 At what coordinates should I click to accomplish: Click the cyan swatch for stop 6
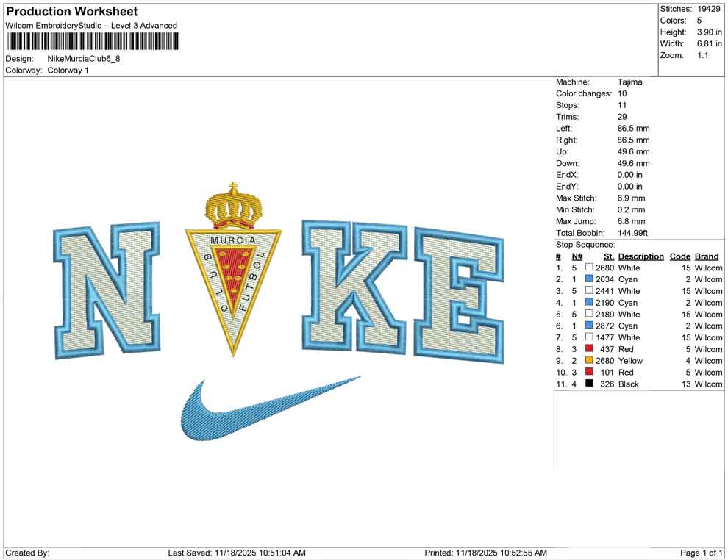[x=588, y=326]
